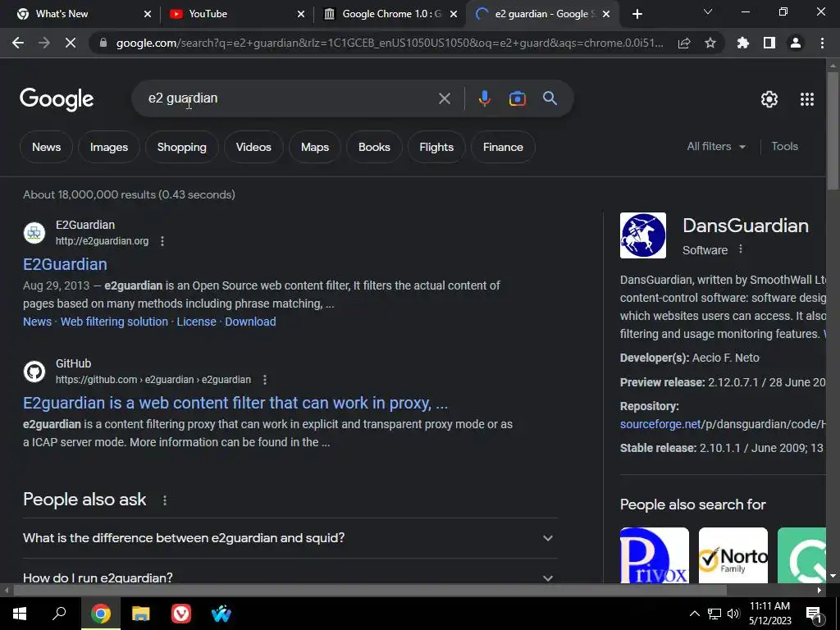Click the address bar URL
Image resolution: width=840 pixels, height=630 pixels.
pos(390,43)
